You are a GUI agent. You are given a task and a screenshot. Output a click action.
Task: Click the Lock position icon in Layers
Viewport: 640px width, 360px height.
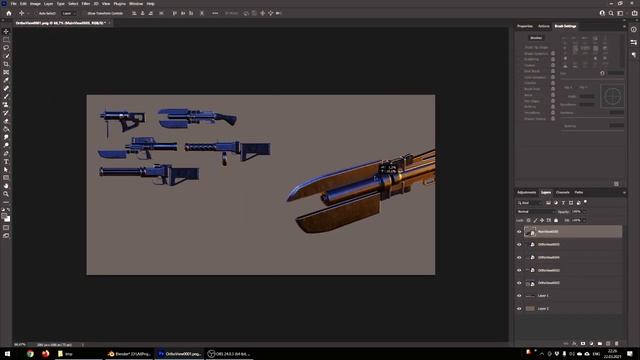click(542, 220)
